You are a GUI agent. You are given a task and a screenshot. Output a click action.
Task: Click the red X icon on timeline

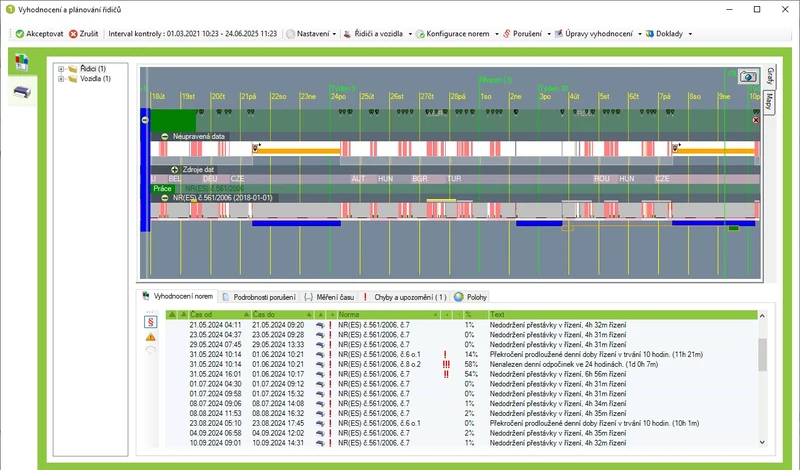(x=756, y=120)
